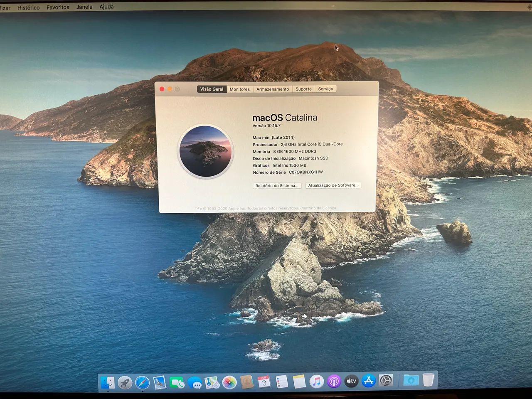532x399 pixels.
Task: Open Launchpad from the Dock
Action: tap(125, 382)
